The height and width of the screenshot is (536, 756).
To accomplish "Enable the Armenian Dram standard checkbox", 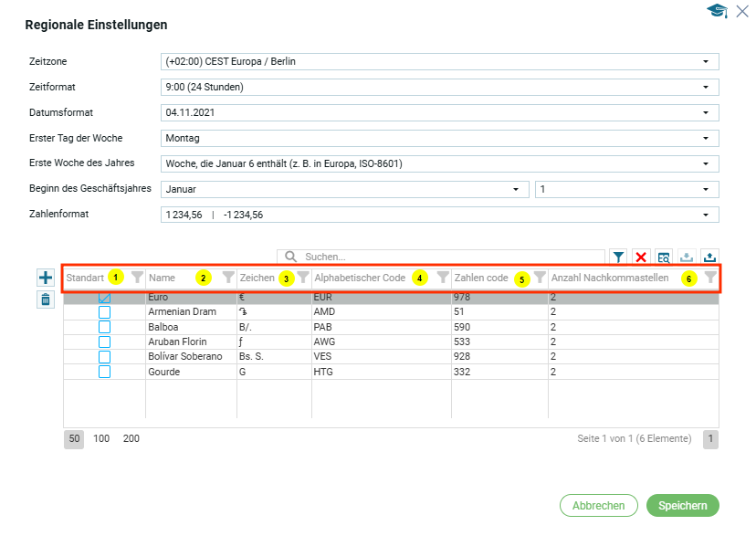I will pyautogui.click(x=104, y=312).
